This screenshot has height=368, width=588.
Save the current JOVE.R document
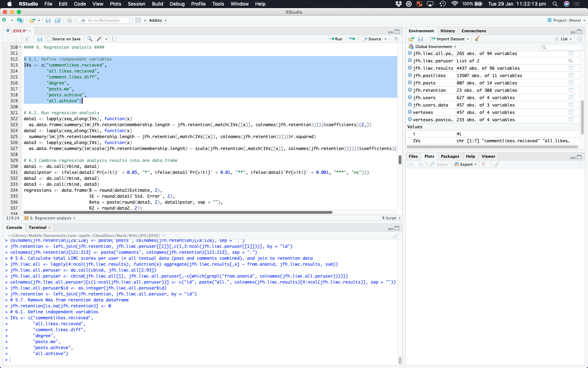click(40, 39)
